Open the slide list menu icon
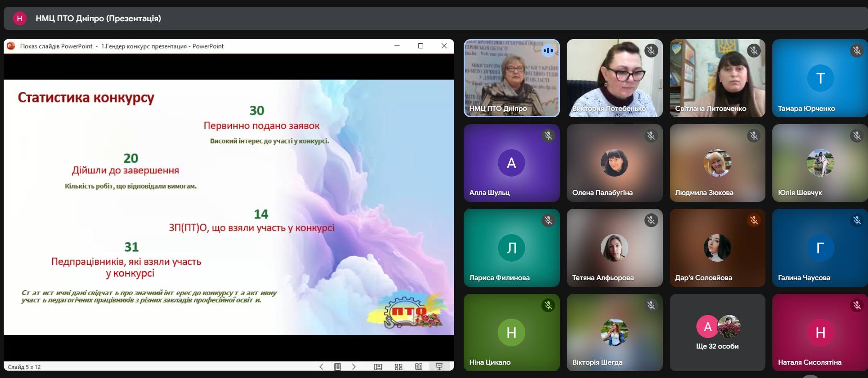 pos(338,367)
